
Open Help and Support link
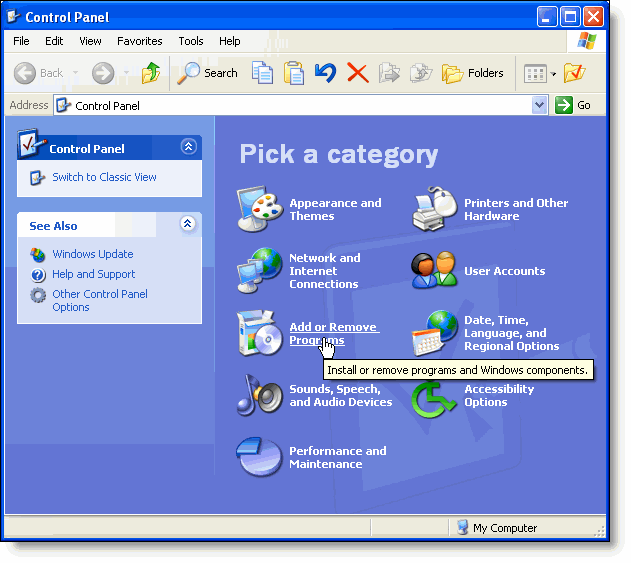[x=94, y=274]
